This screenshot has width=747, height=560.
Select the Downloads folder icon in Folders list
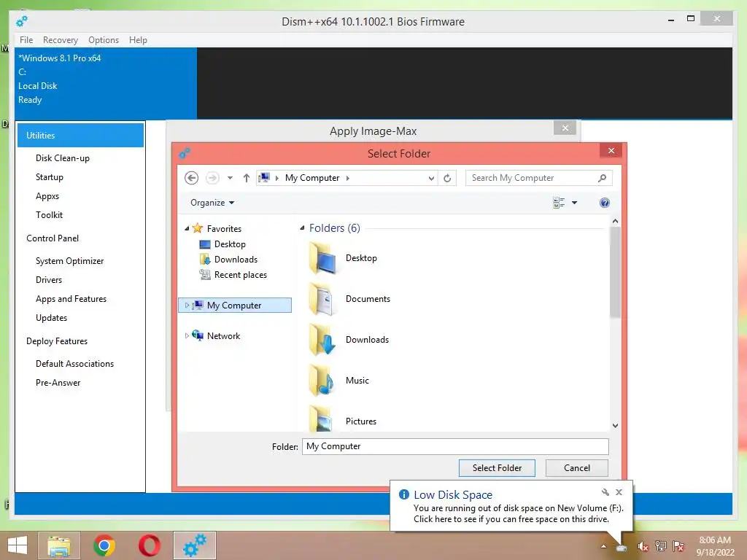pos(322,340)
